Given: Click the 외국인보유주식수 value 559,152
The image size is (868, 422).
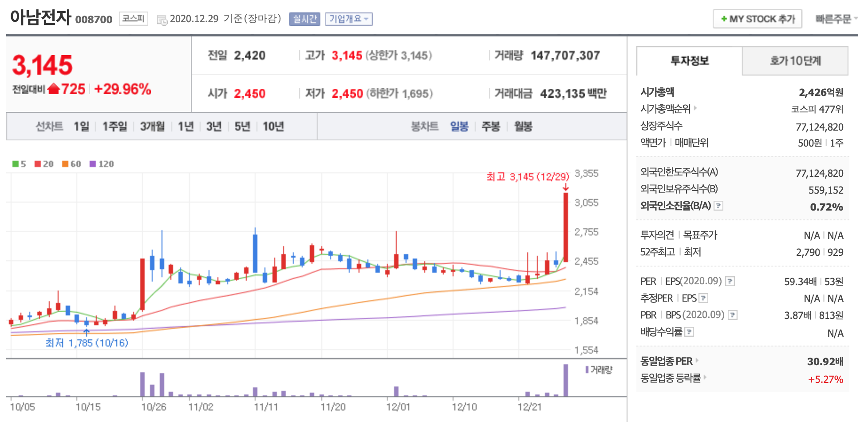Looking at the screenshot, I should click(x=826, y=190).
